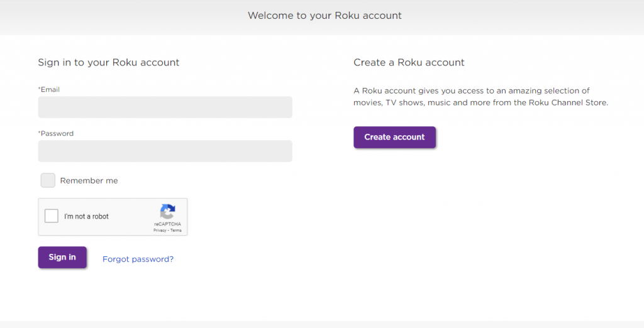Click the Create account button
The image size is (644, 328).
395,137
